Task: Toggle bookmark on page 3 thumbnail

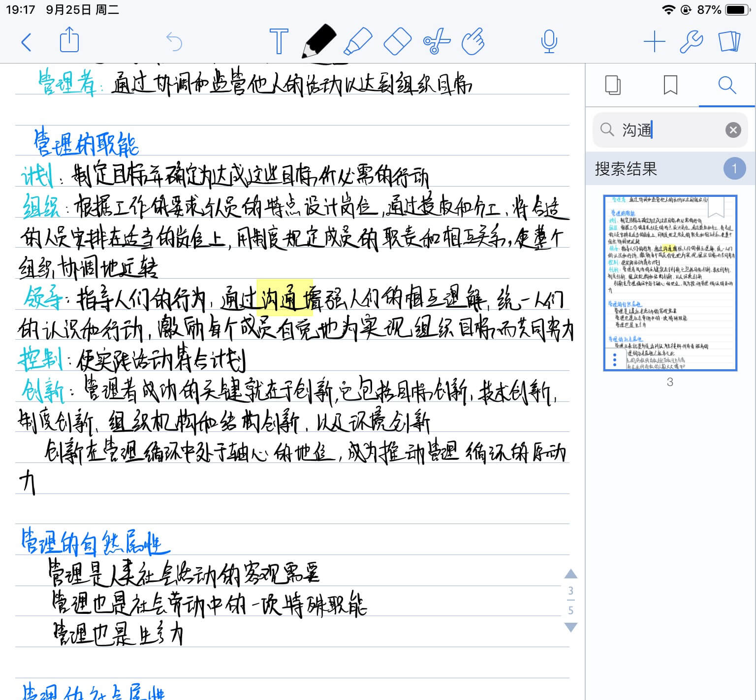Action: 716,207
